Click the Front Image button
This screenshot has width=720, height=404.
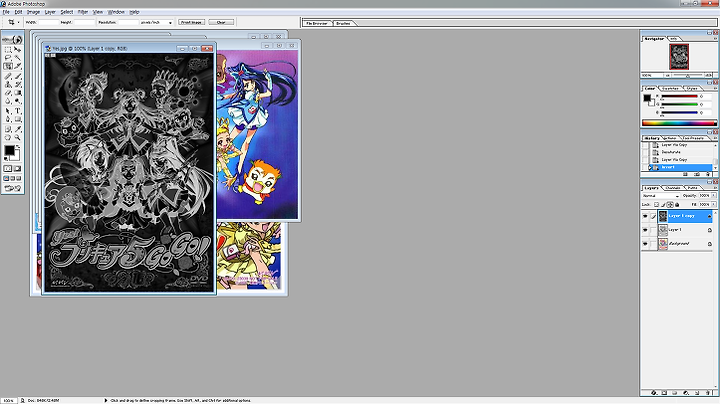tap(191, 22)
